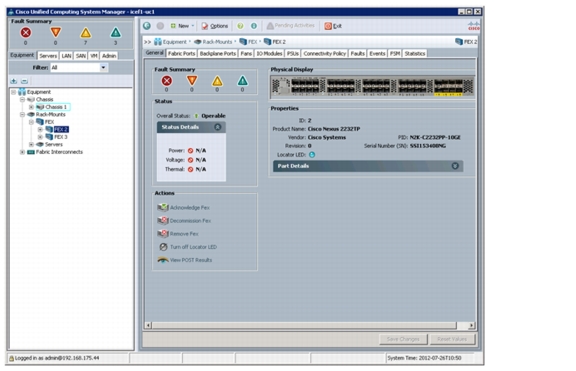Screen dimensions: 576x371
Task: Click minor fault yellow icon in left summary
Action: point(86,33)
